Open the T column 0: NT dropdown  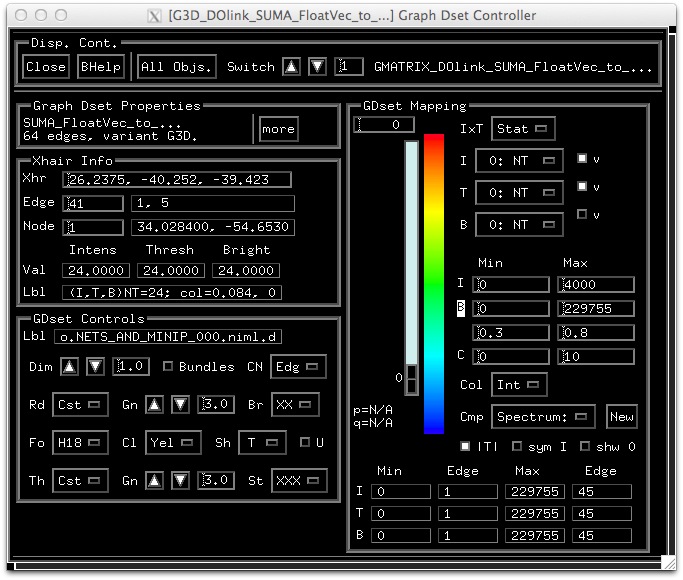(x=519, y=193)
